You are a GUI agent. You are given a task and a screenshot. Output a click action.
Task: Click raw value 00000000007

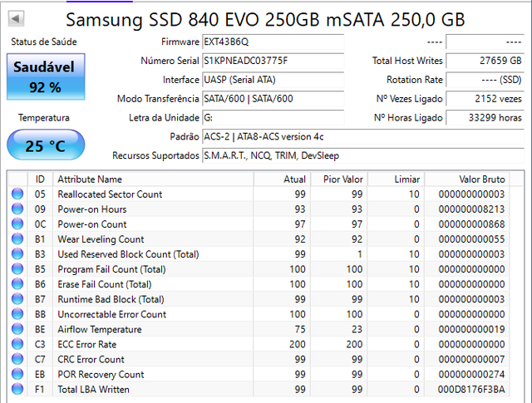(x=471, y=359)
